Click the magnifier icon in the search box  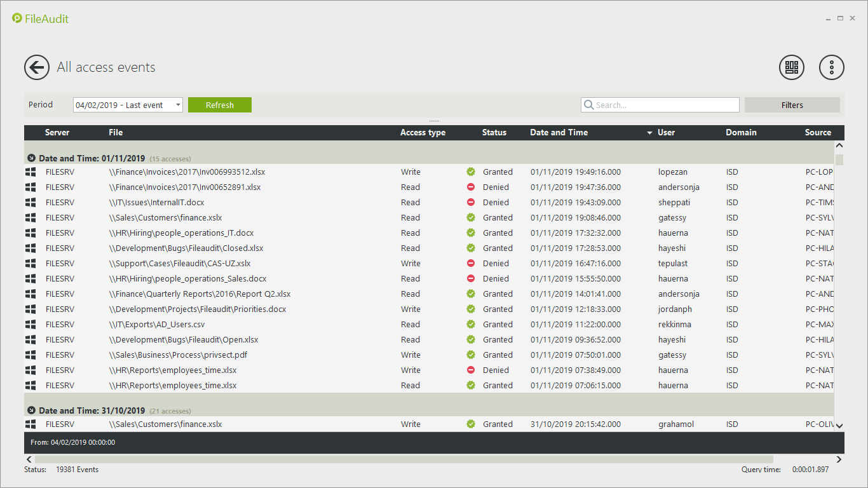pos(588,105)
